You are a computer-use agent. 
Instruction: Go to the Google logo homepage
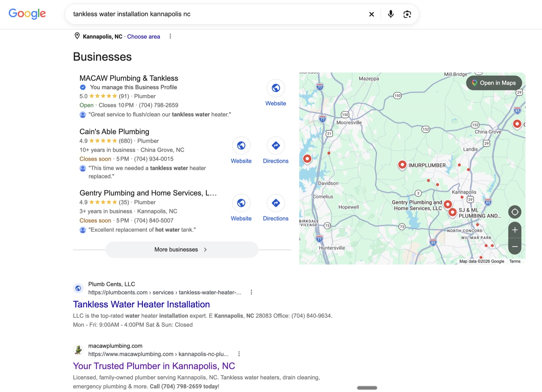click(27, 14)
